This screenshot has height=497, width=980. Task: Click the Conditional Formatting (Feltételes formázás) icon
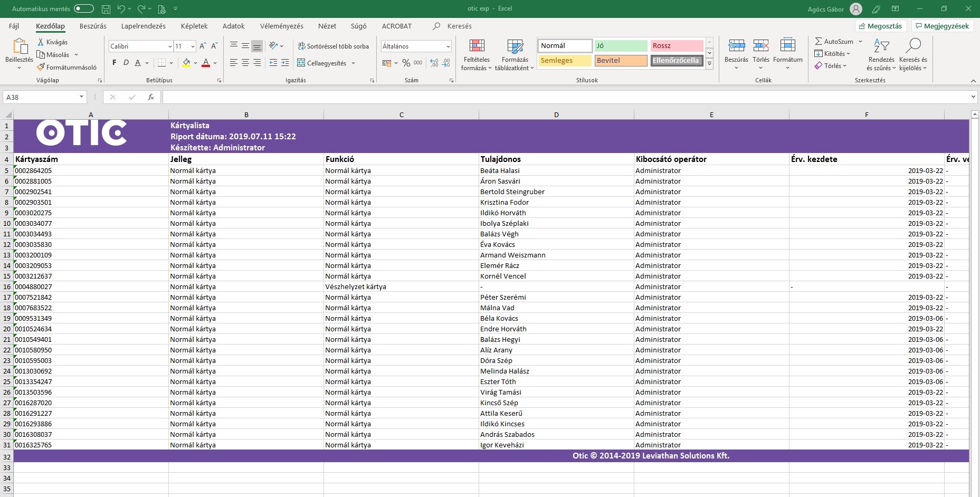click(477, 46)
